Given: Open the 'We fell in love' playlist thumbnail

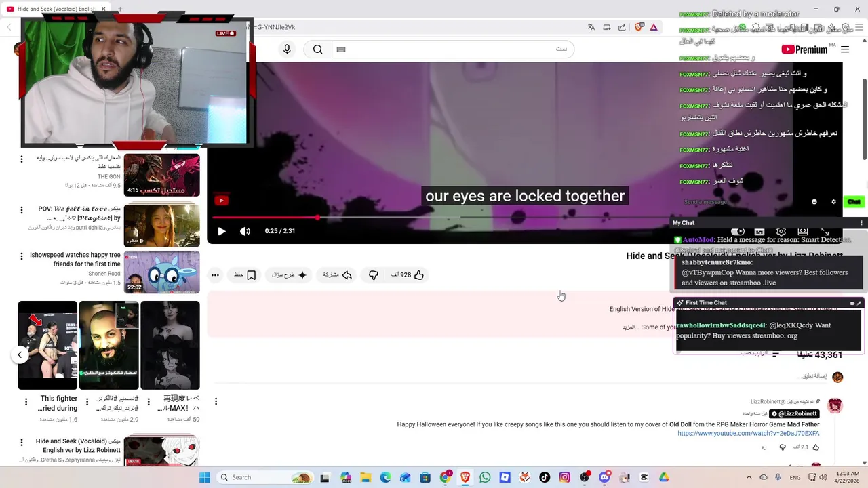Looking at the screenshot, I should click(161, 225).
